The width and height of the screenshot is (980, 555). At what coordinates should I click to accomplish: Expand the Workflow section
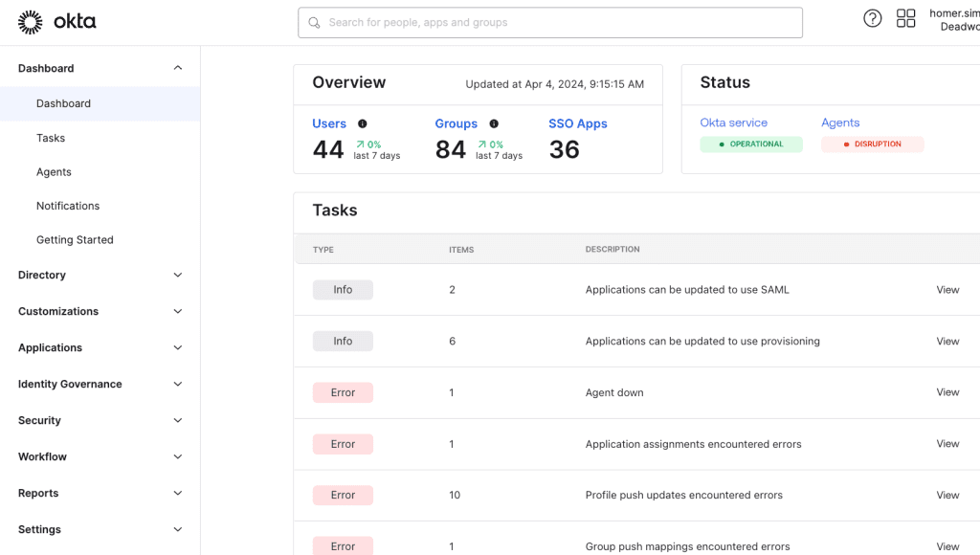[x=100, y=456]
